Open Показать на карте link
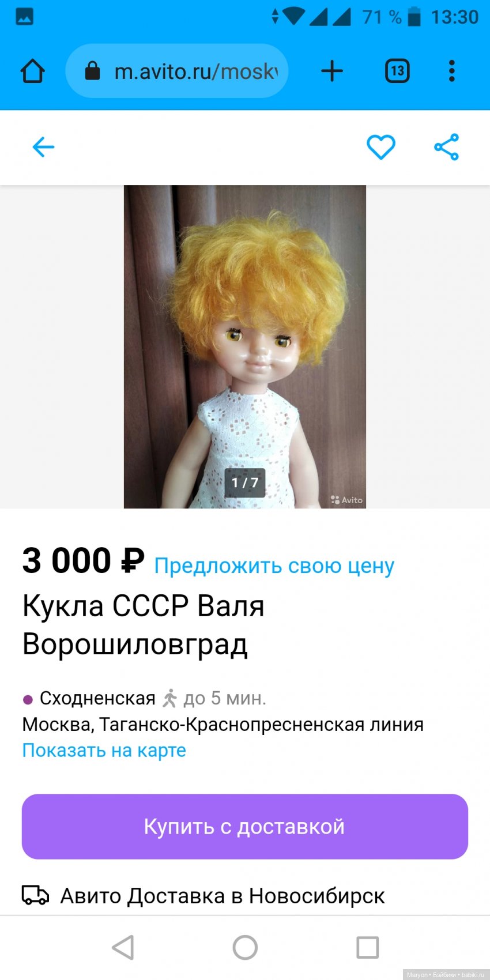Viewport: 490px width, 980px height. pos(104,751)
